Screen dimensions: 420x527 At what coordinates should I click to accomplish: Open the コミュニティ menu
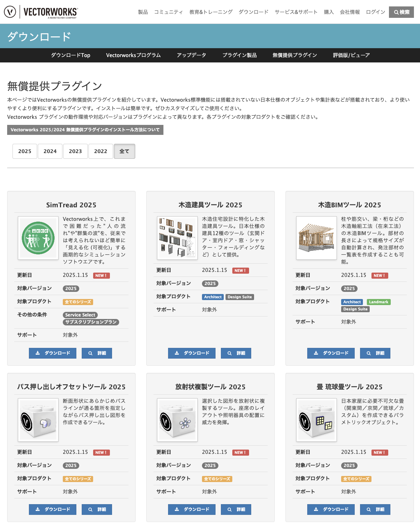(168, 12)
